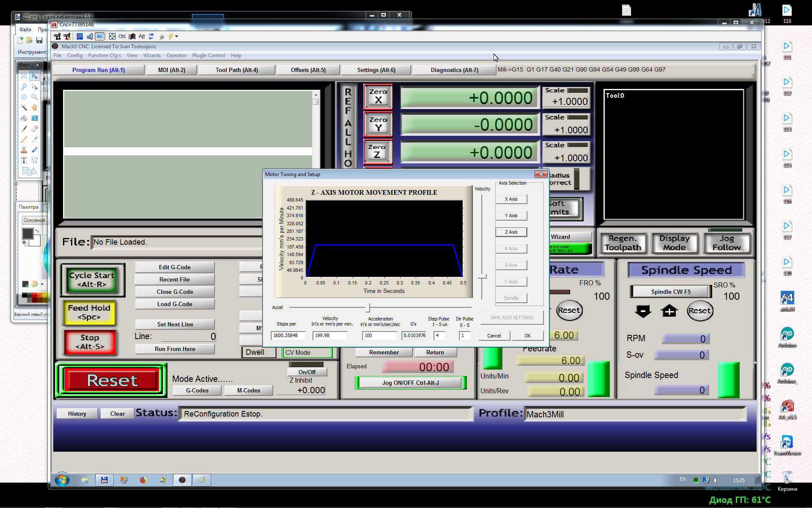
Task: Select Y Axis in Axis Selection
Action: coord(511,215)
